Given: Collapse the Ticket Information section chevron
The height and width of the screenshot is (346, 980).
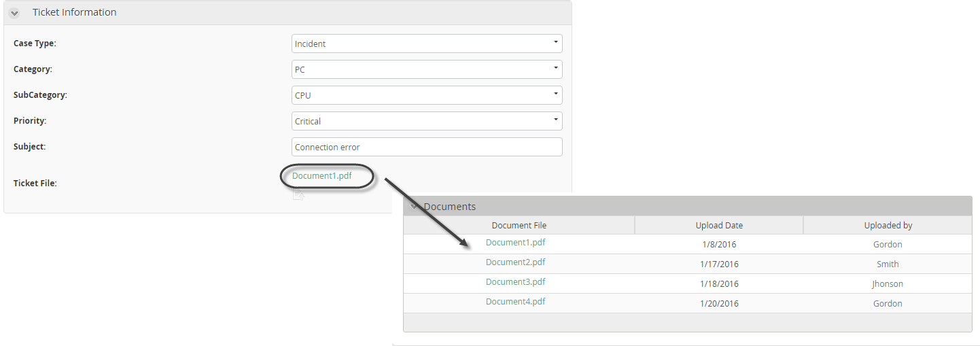Looking at the screenshot, I should pos(14,13).
